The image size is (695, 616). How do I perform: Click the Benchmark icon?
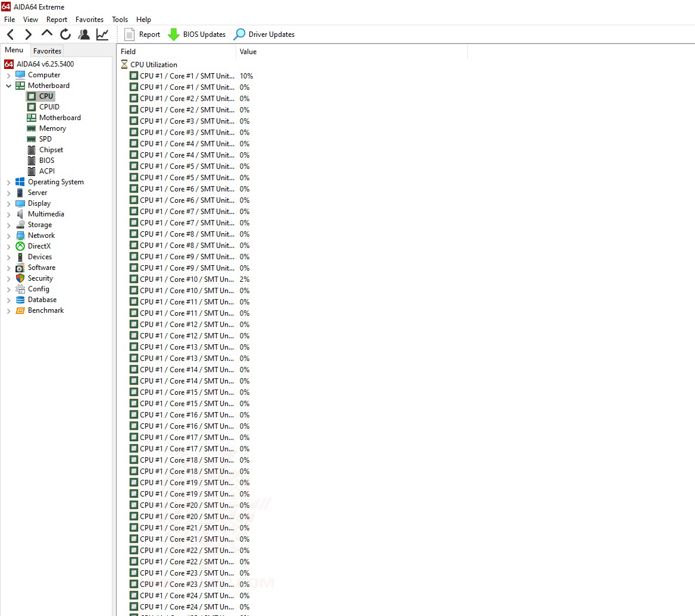coord(20,310)
